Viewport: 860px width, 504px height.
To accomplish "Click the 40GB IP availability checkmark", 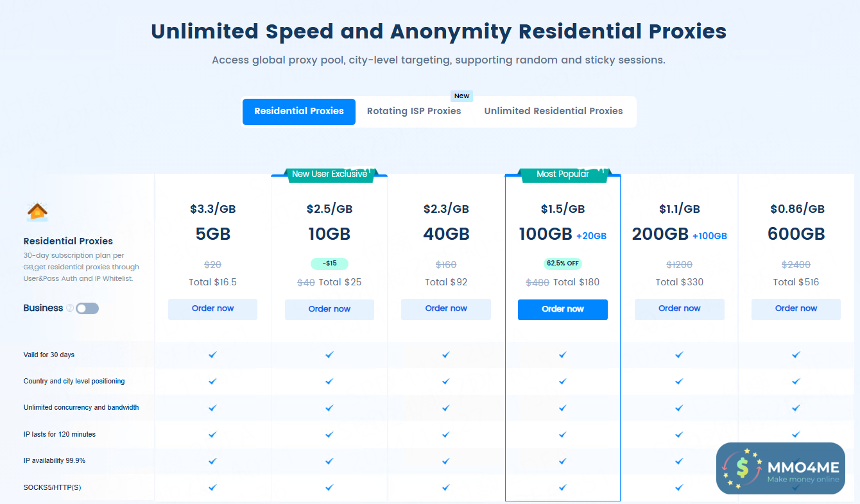I will [x=445, y=461].
